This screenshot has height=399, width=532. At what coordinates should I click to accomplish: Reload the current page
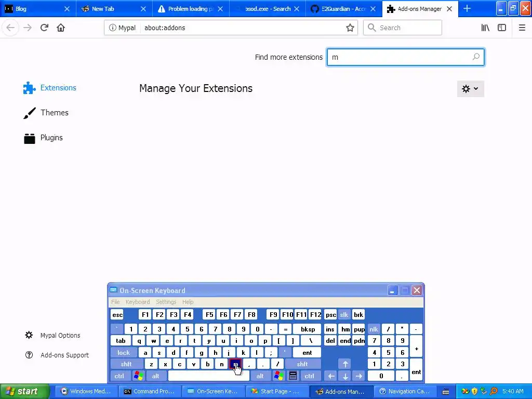[x=45, y=28]
